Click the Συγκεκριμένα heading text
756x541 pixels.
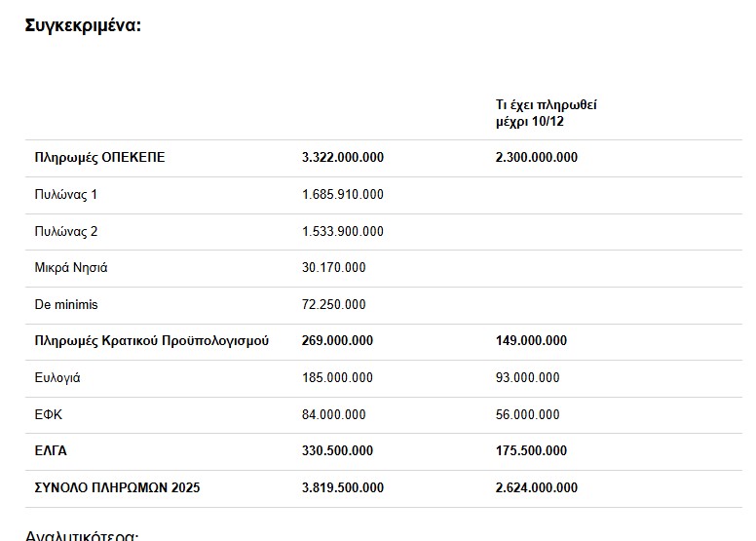[83, 24]
